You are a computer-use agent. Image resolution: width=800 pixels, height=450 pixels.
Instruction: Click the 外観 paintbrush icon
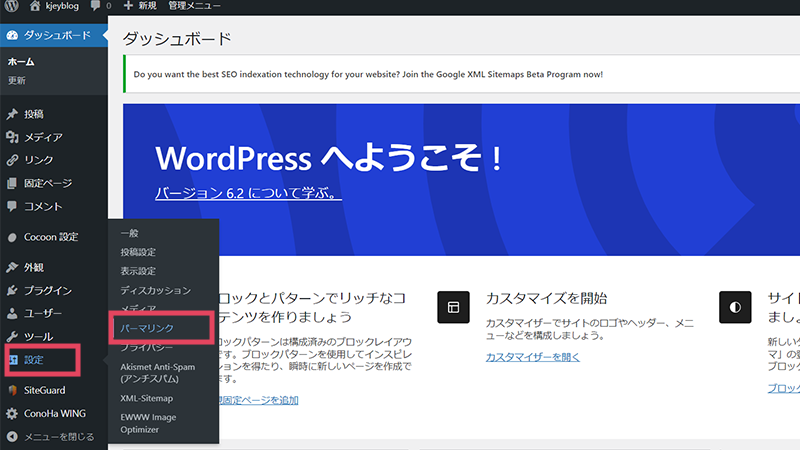[12, 267]
